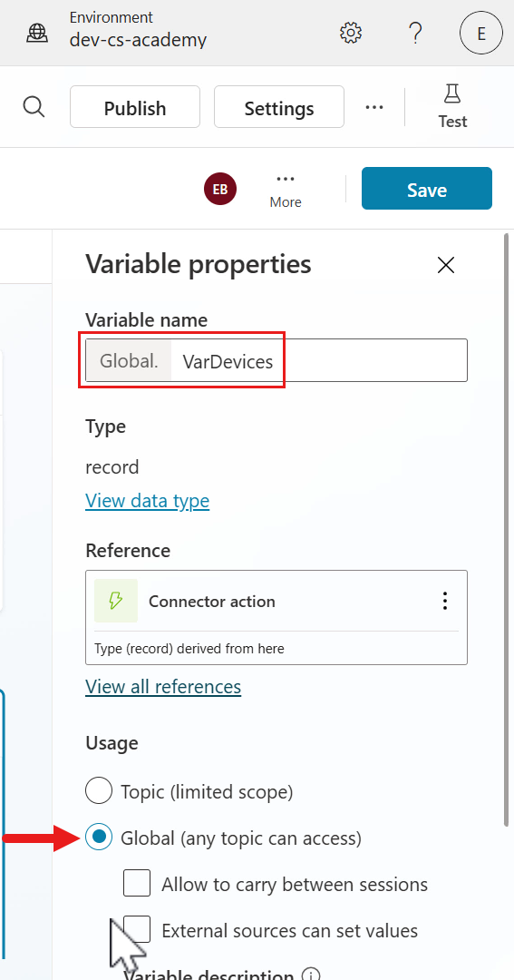The image size is (514, 980).
Task: Click the Publish button
Action: pos(135,107)
